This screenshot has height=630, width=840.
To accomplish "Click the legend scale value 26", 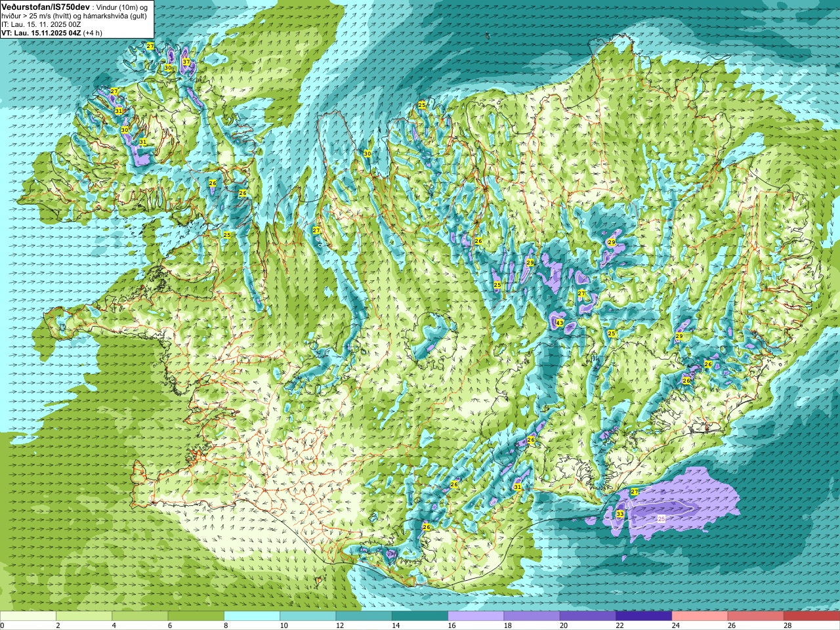I will pyautogui.click(x=732, y=625).
